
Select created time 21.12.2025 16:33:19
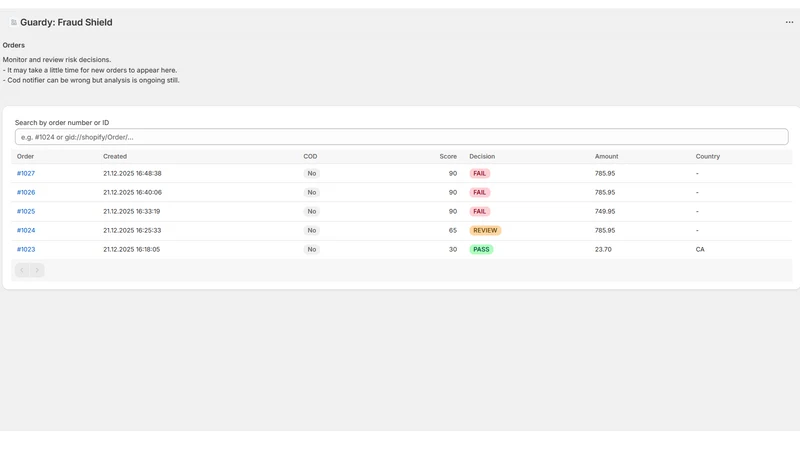[x=132, y=211]
